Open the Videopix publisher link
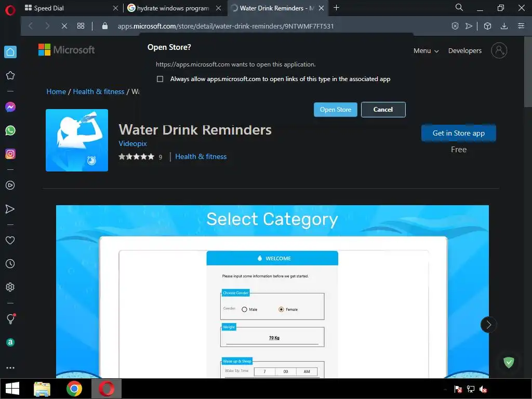The image size is (532, 399). pos(132,143)
